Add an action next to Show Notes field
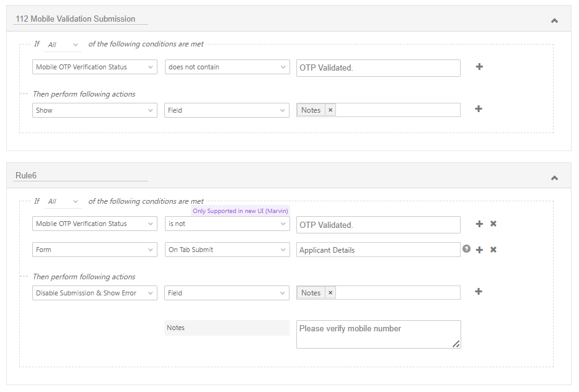Screen dimensions: 579x392 tap(479, 109)
